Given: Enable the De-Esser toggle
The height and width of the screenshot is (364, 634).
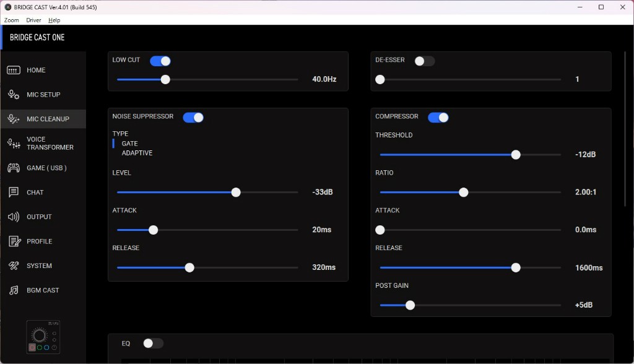Looking at the screenshot, I should 425,61.
